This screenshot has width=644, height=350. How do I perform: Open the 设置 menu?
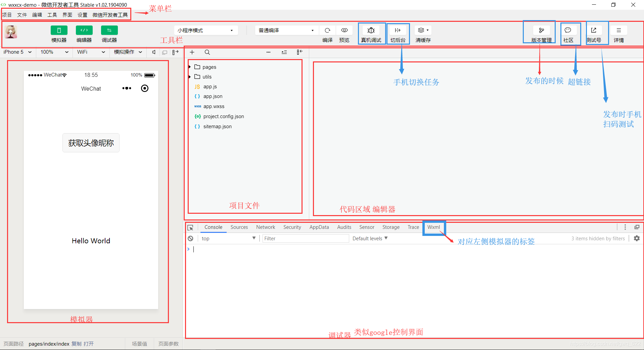tap(83, 15)
